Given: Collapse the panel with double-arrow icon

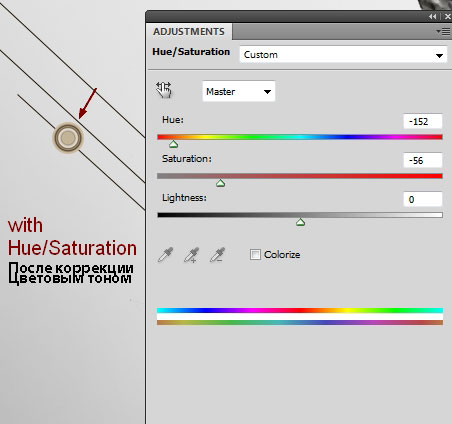Looking at the screenshot, I should coord(432,16).
